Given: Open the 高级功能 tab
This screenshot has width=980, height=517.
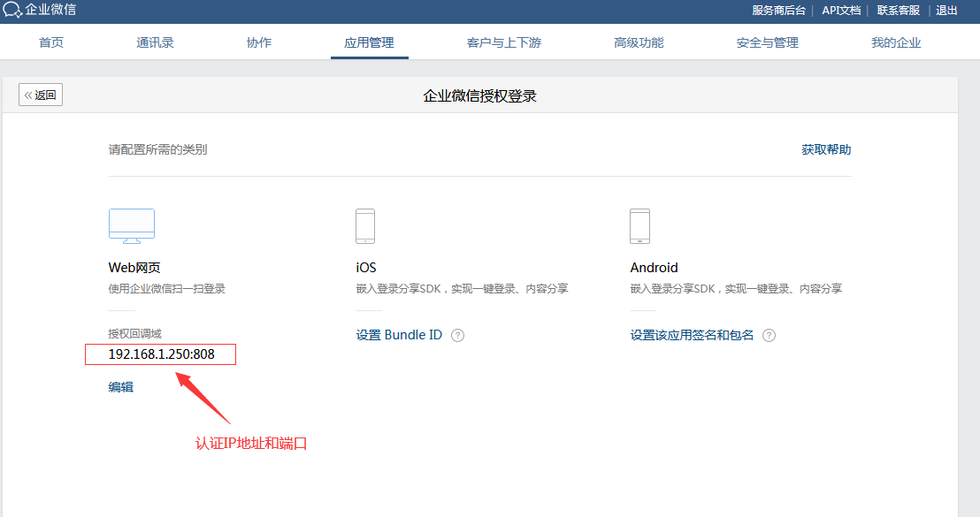Looking at the screenshot, I should [639, 42].
